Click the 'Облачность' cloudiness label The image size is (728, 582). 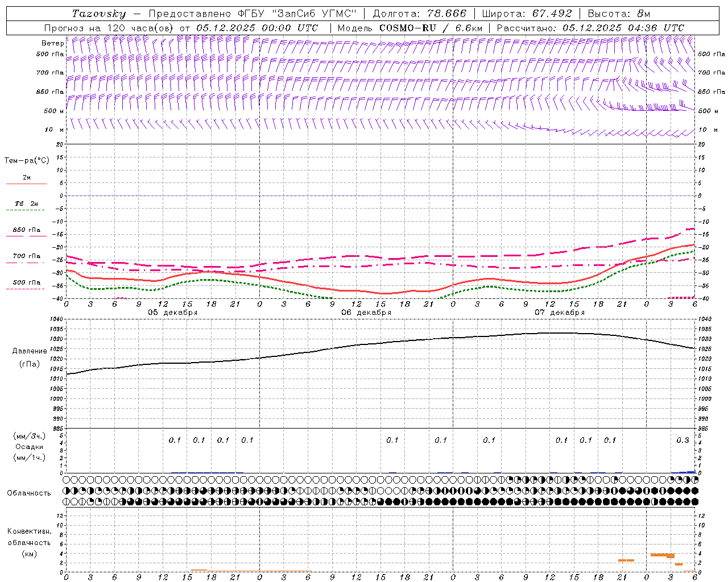(29, 493)
